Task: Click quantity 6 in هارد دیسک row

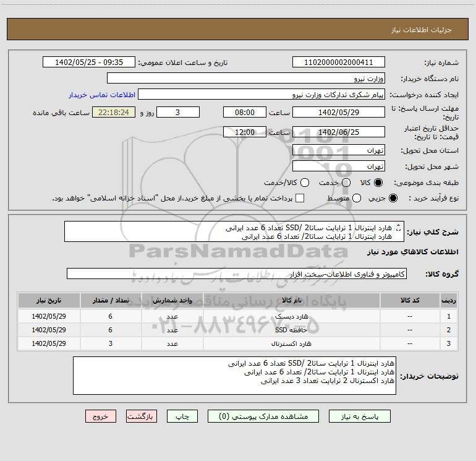Action: pyautogui.click(x=111, y=316)
